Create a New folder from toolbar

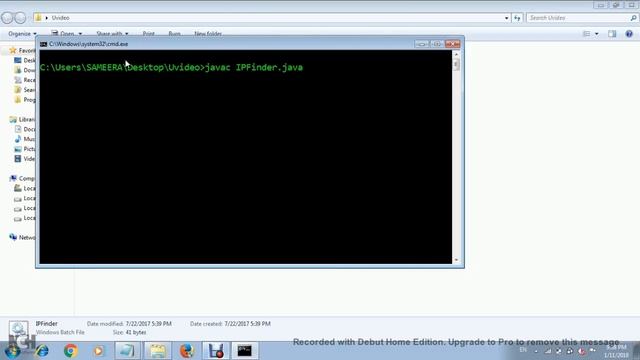tap(208, 34)
